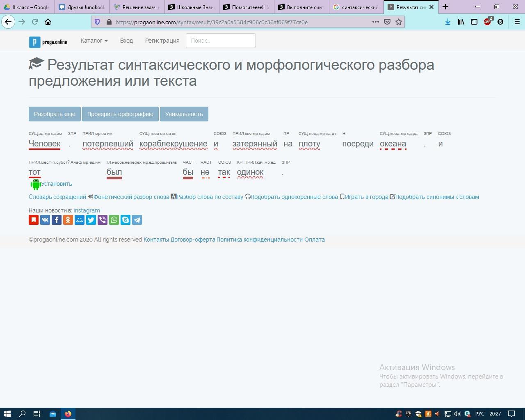Switch to the Школьные Знания tab
This screenshot has height=420, width=525.
pyautogui.click(x=191, y=7)
